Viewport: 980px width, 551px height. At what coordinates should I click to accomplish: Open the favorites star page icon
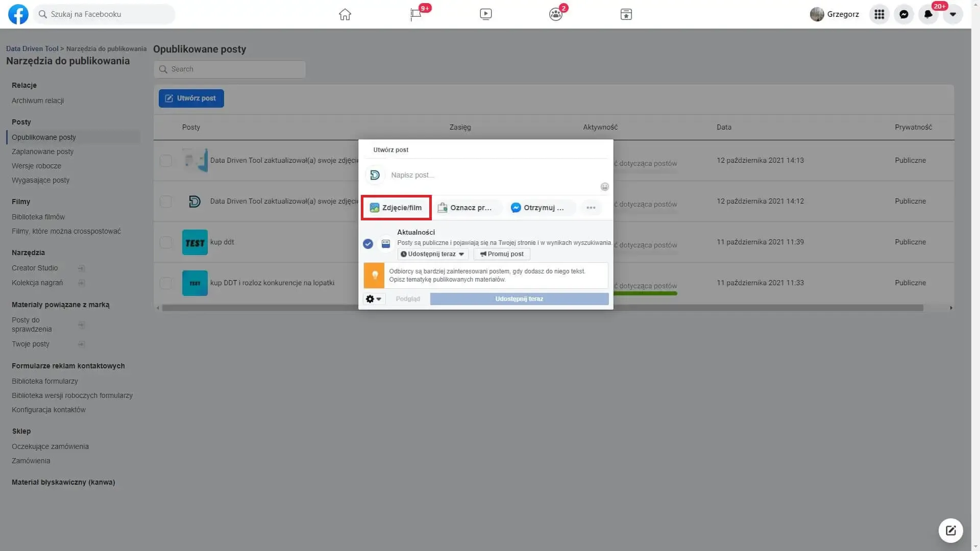click(626, 14)
